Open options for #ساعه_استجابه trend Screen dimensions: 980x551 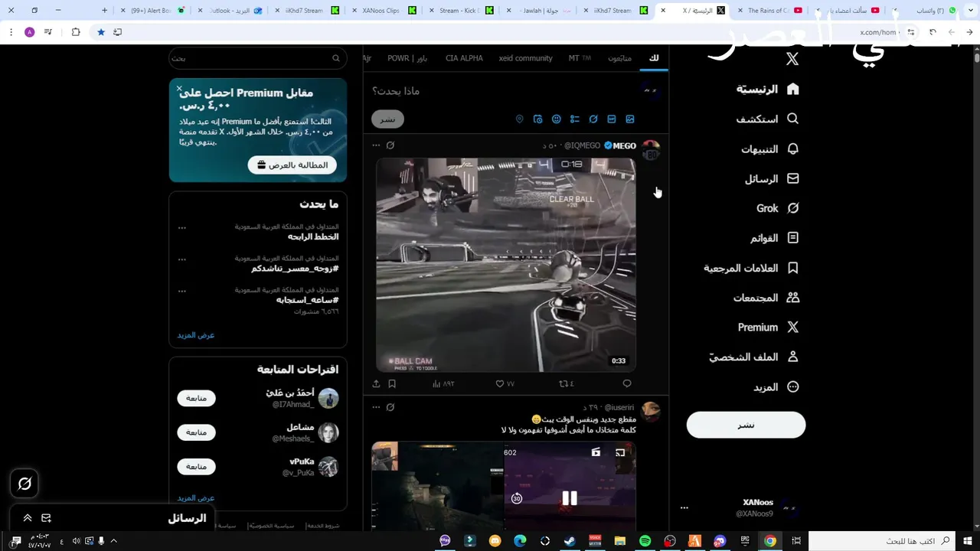[181, 291]
